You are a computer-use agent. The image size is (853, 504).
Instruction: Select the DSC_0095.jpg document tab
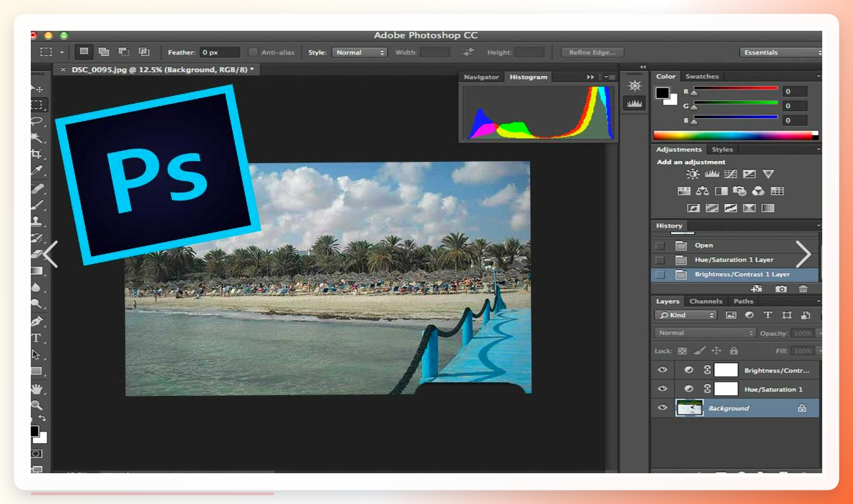158,69
